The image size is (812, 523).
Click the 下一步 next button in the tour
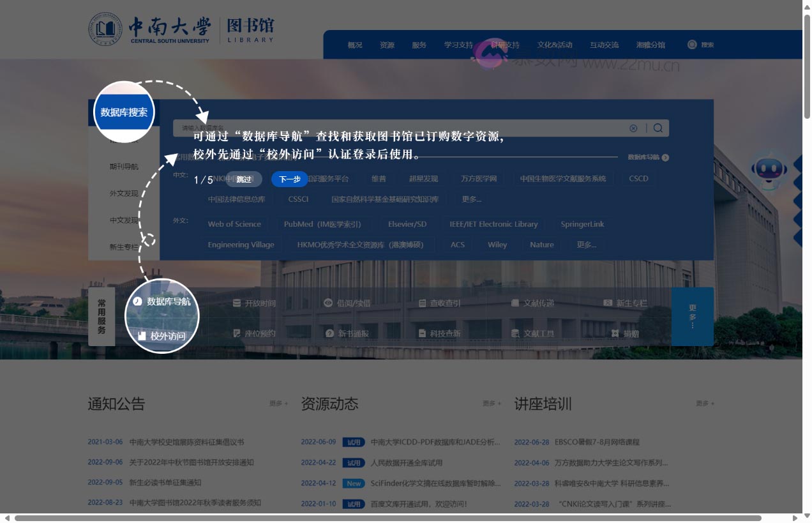[289, 179]
